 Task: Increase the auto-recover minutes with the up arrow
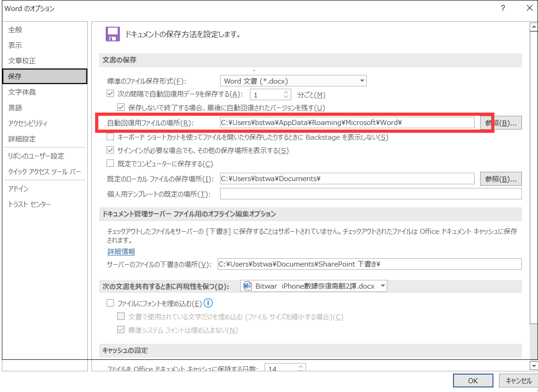287,92
